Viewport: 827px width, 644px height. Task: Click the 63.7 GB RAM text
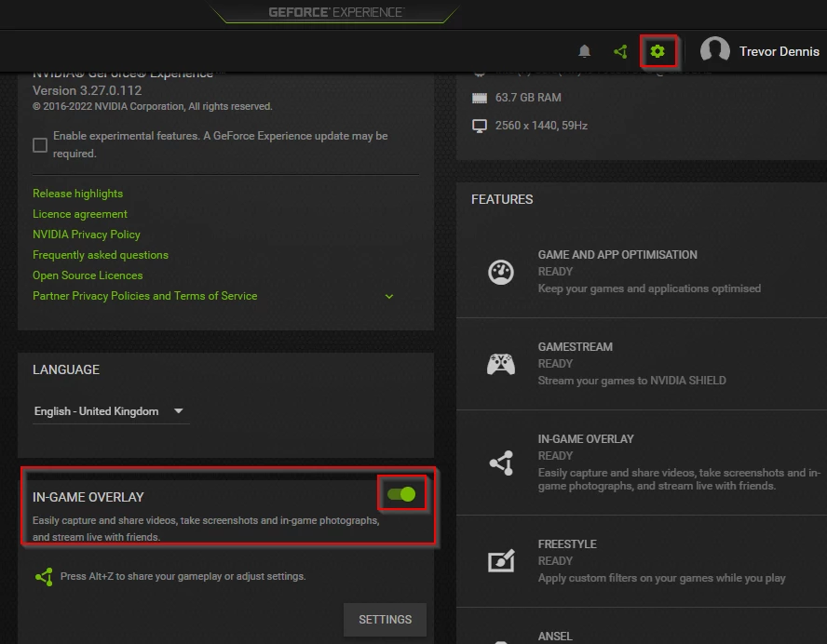tap(528, 98)
